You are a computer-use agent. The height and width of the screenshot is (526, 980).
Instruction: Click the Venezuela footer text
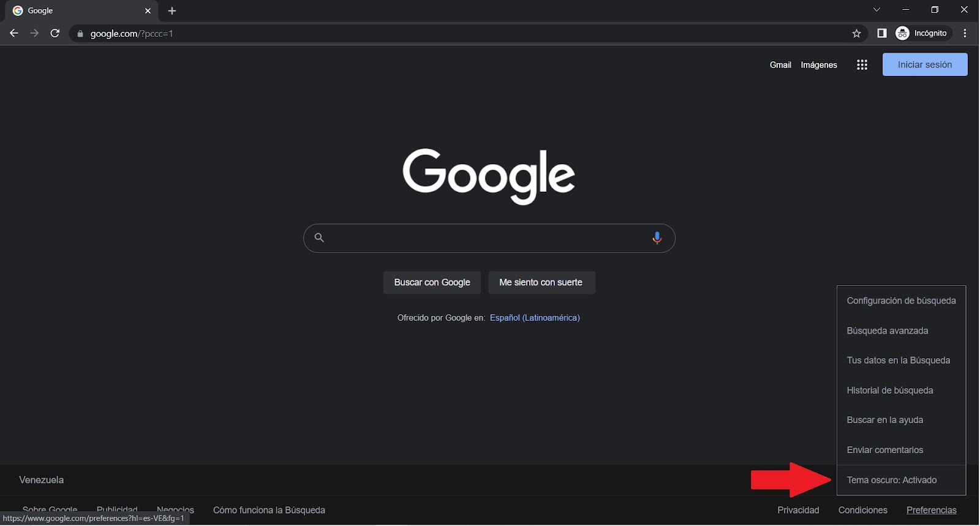click(x=41, y=480)
